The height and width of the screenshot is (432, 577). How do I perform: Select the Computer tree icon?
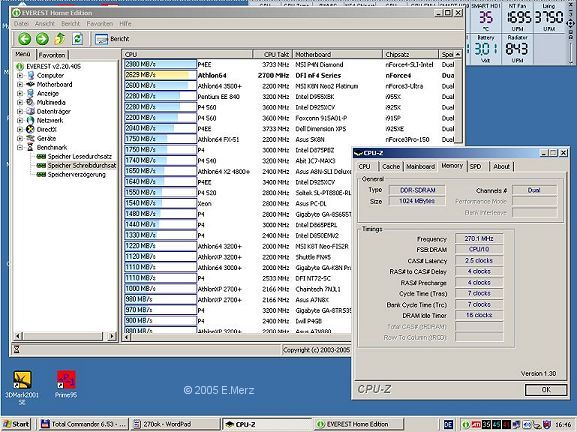click(31, 75)
